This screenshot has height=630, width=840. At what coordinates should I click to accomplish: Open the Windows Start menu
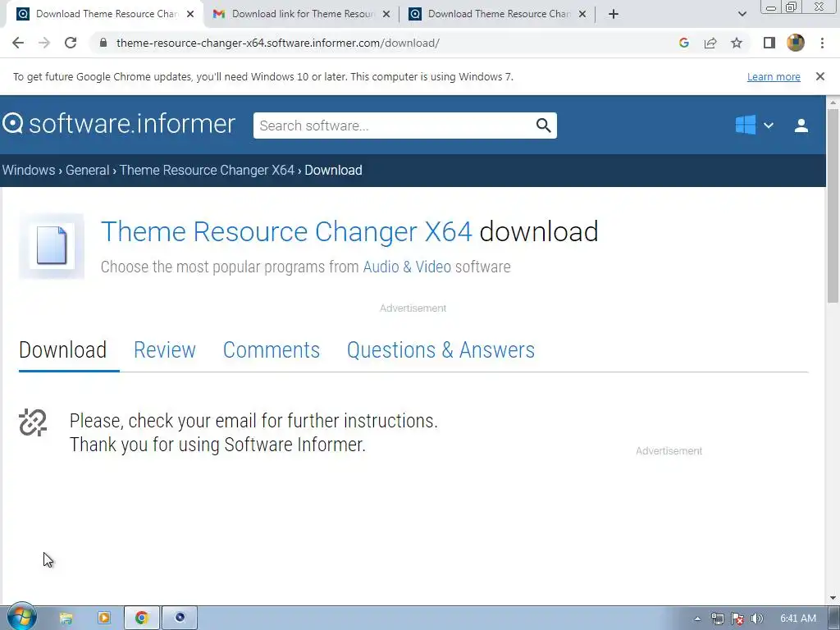point(21,617)
